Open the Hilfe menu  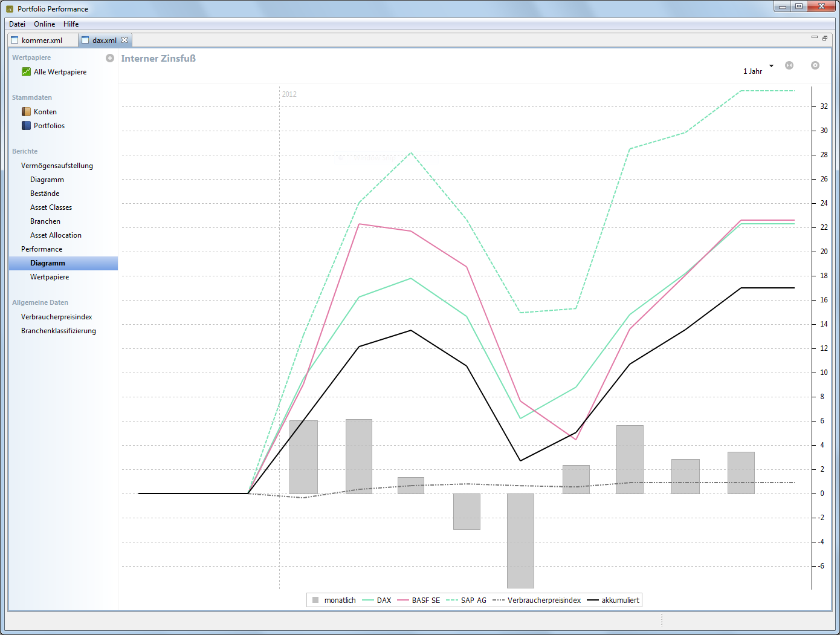(x=71, y=24)
